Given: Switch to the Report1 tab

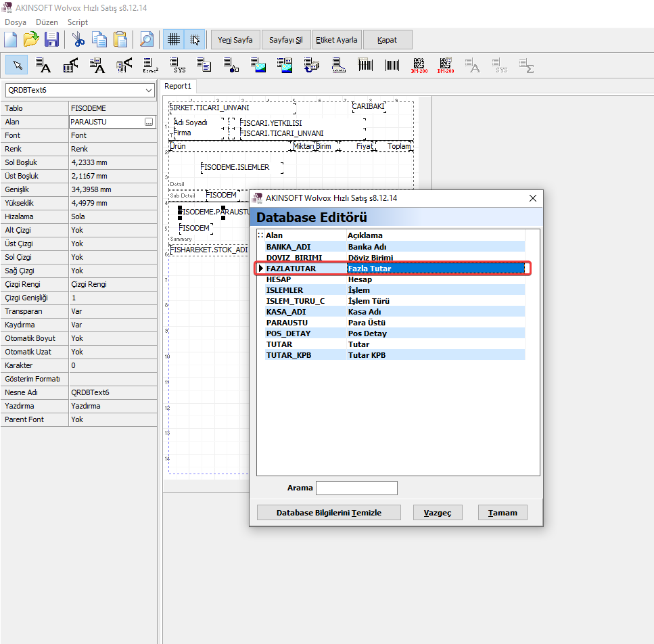Looking at the screenshot, I should (178, 86).
